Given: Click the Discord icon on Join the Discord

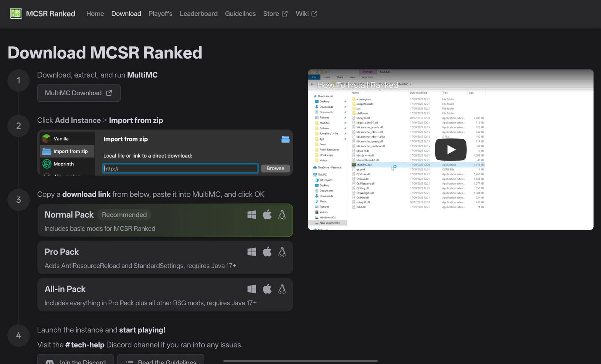Looking at the screenshot, I should coord(50,361).
